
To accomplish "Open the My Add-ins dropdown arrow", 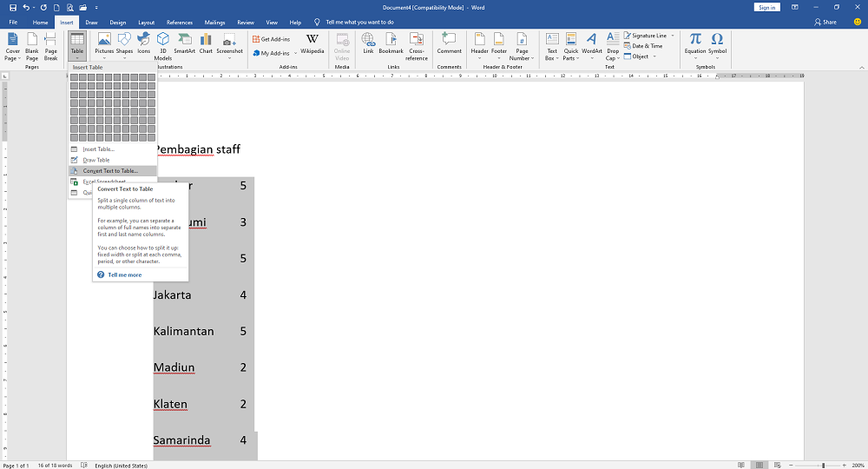I will point(296,53).
